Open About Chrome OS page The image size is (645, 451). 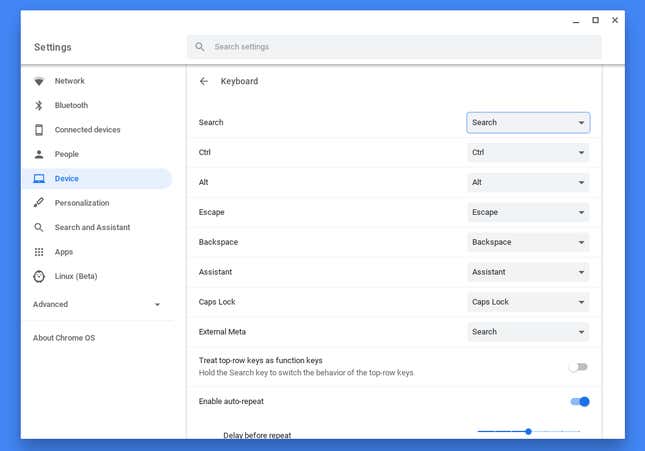pyautogui.click(x=64, y=338)
